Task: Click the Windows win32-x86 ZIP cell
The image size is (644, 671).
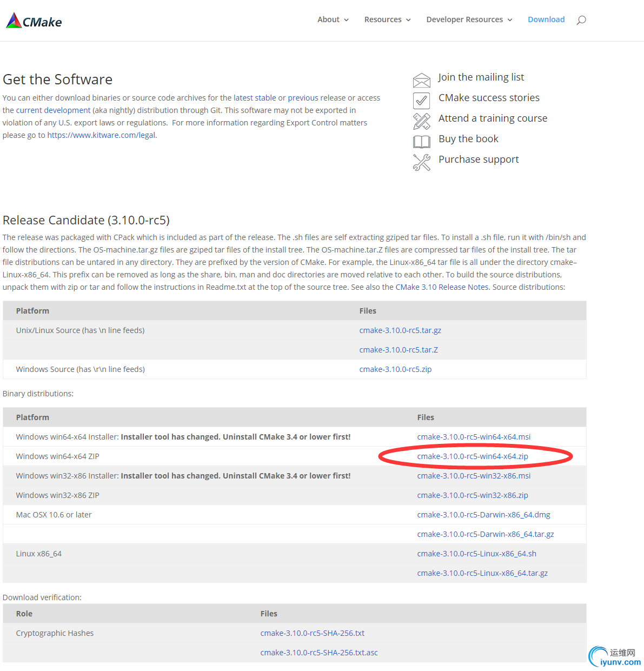Action: (57, 495)
